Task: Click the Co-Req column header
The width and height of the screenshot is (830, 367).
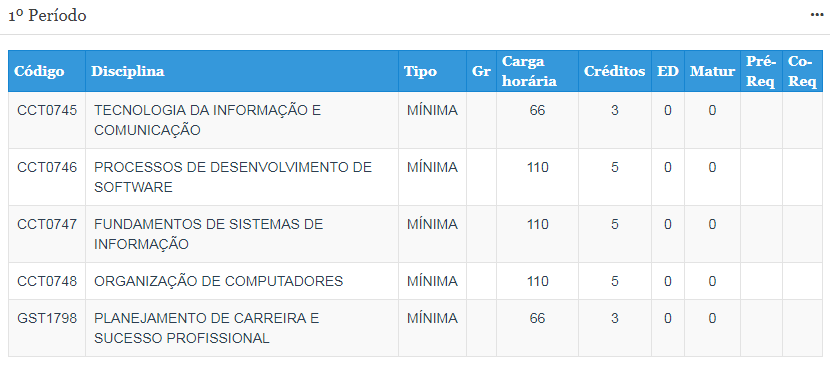Action: pos(802,71)
